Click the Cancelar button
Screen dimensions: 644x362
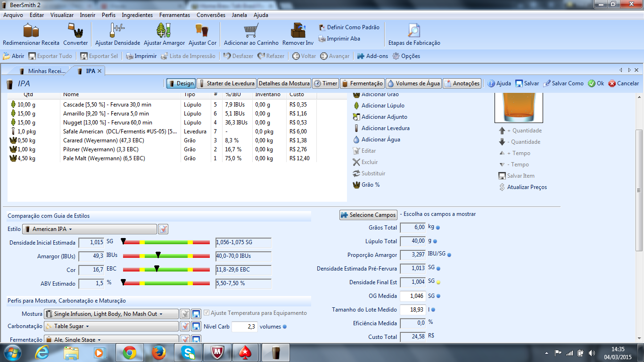coord(623,83)
